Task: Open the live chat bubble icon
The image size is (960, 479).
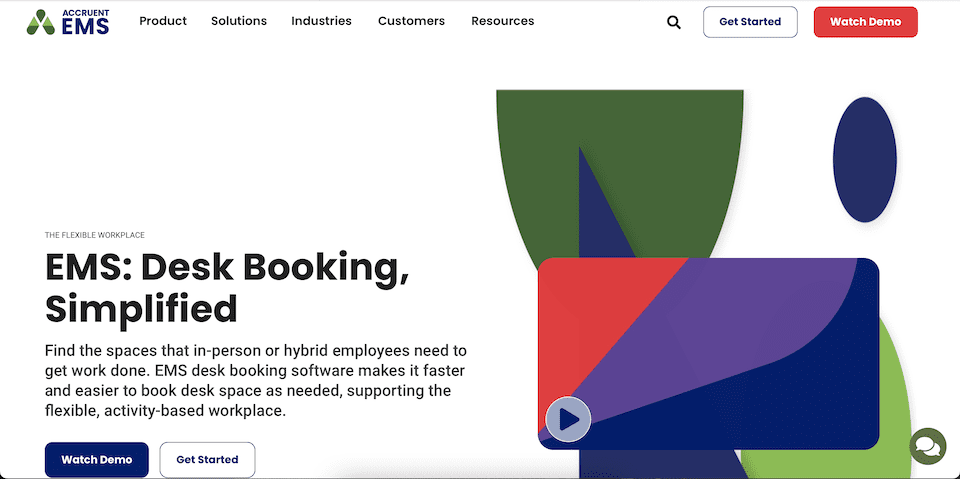Action: [927, 445]
